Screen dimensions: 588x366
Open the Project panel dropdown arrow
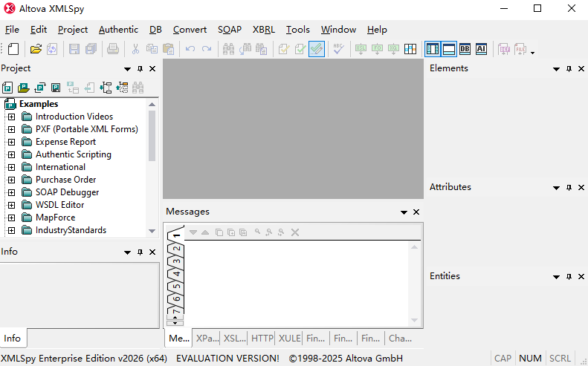[x=128, y=69]
